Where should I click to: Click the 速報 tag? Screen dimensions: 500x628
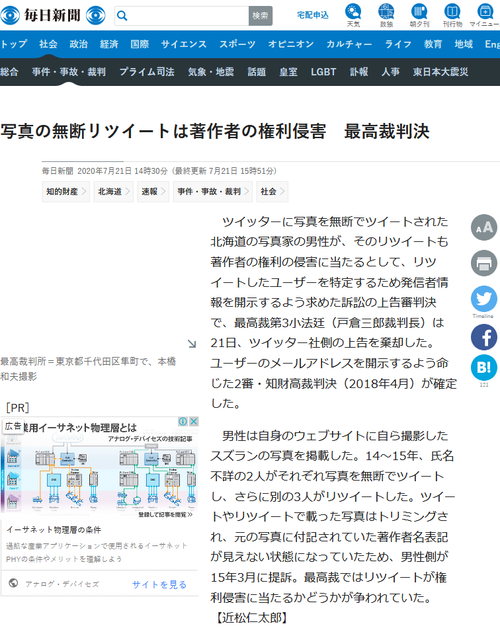[x=153, y=191]
